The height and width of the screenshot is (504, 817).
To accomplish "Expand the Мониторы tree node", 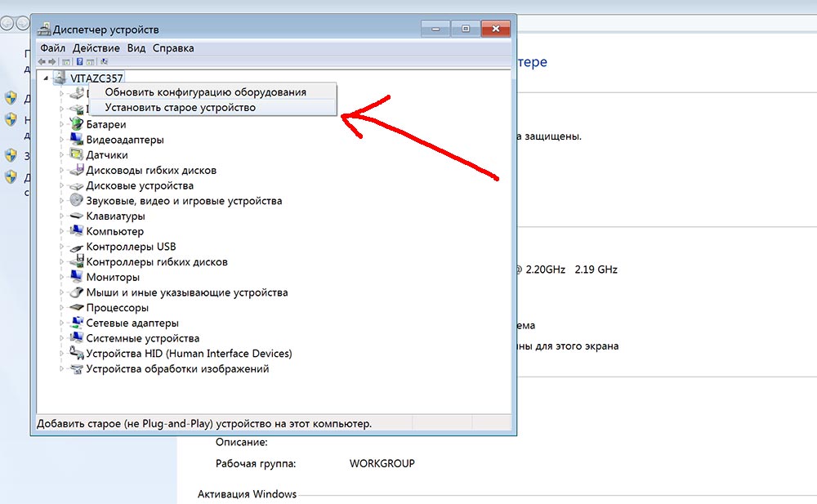I will tap(61, 278).
